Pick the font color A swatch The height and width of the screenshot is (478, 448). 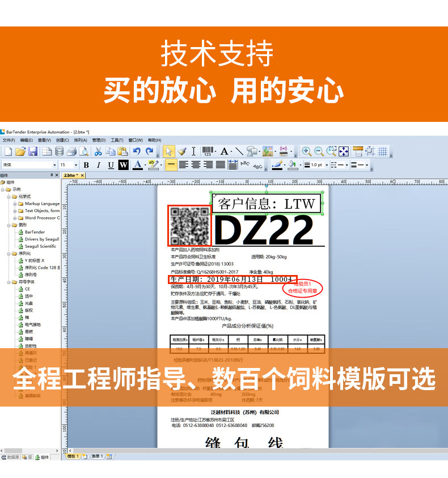[x=138, y=165]
